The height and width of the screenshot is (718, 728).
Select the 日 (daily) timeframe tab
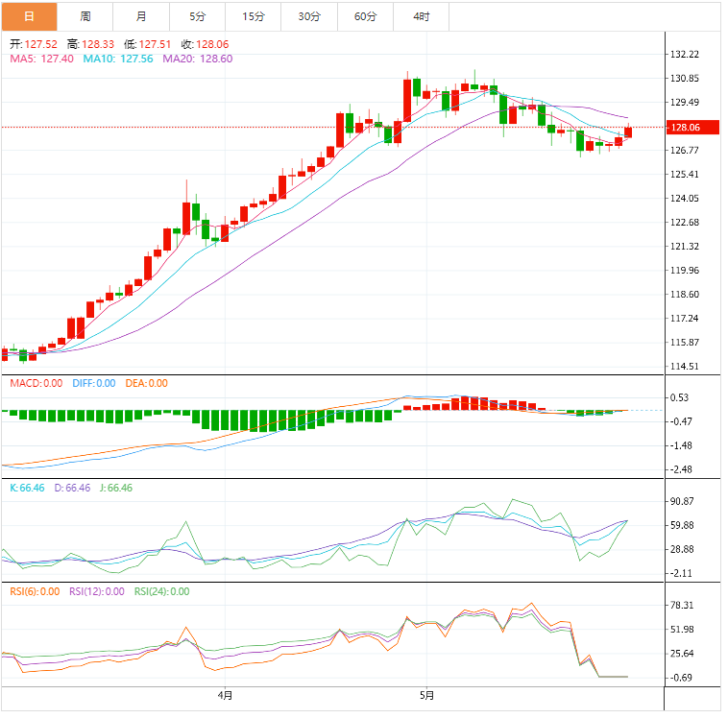pyautogui.click(x=29, y=16)
